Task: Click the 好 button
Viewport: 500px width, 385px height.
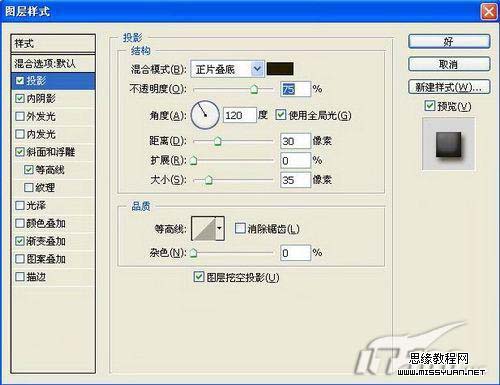Action: point(449,42)
